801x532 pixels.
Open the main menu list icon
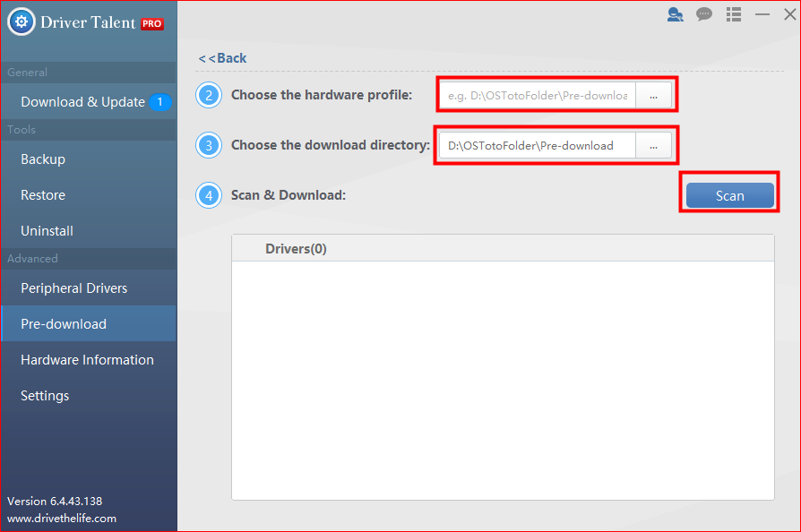coord(734,14)
